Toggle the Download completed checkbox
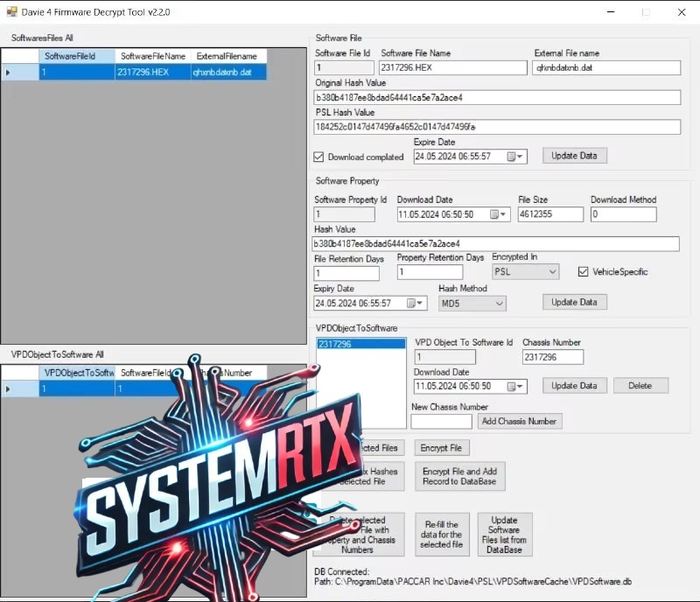This screenshot has width=700, height=602. (x=318, y=157)
